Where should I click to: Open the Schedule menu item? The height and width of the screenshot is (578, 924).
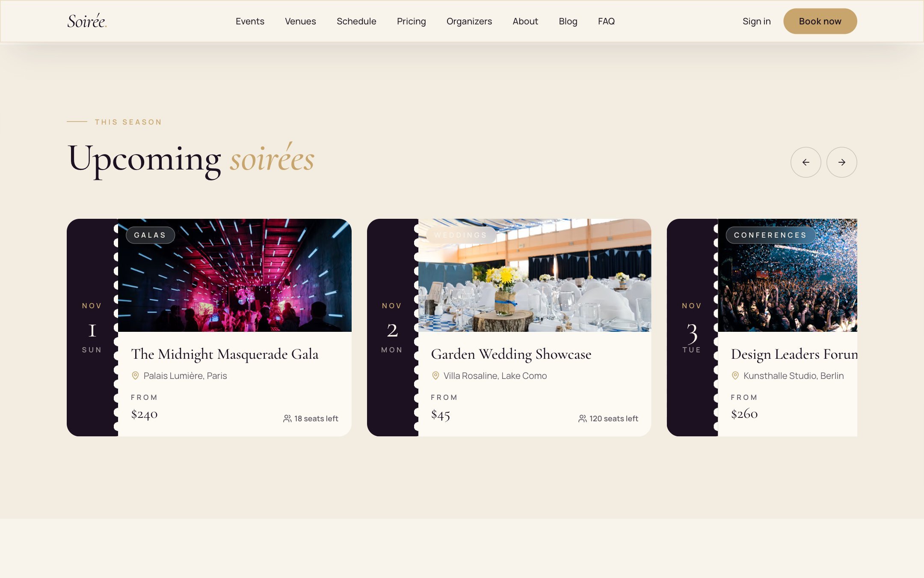coord(356,21)
